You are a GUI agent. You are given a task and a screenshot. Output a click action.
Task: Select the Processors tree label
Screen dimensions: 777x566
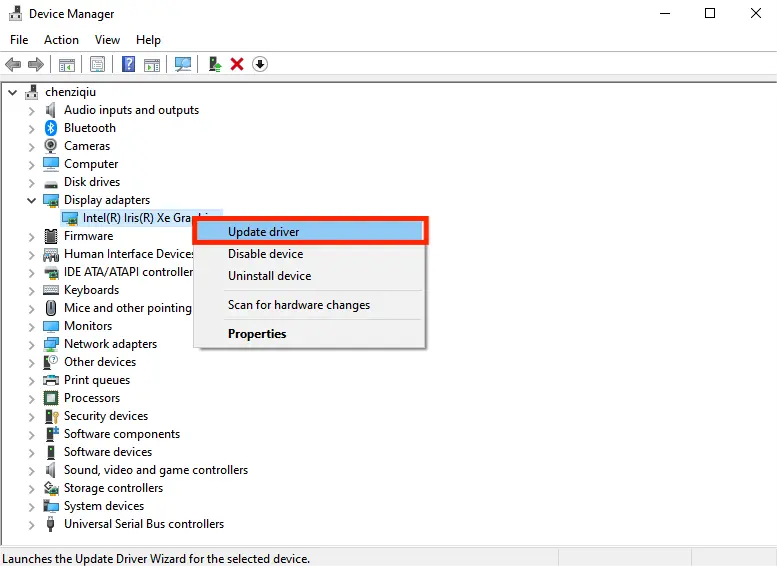click(92, 398)
